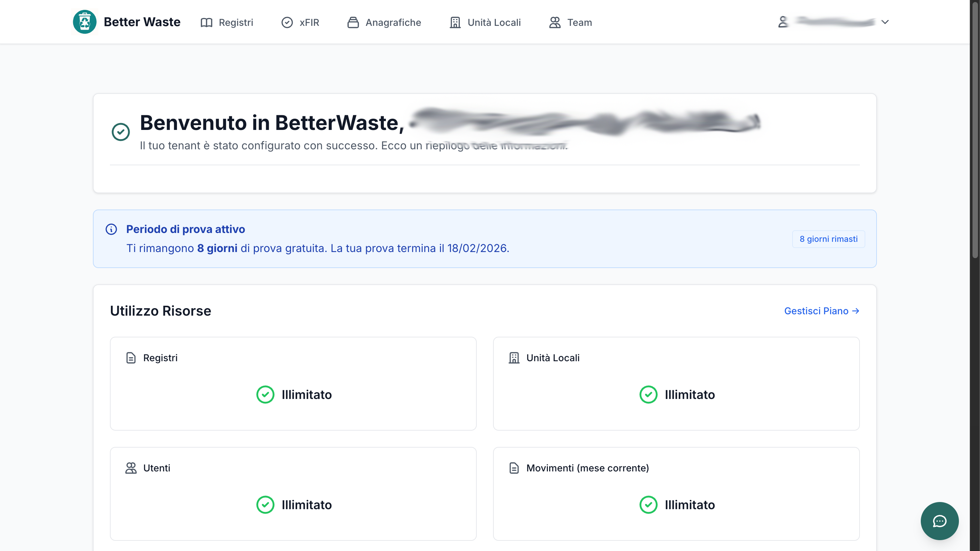Click the Better Waste recycling bin logo
This screenshot has width=980, height=551.
pos(84,22)
